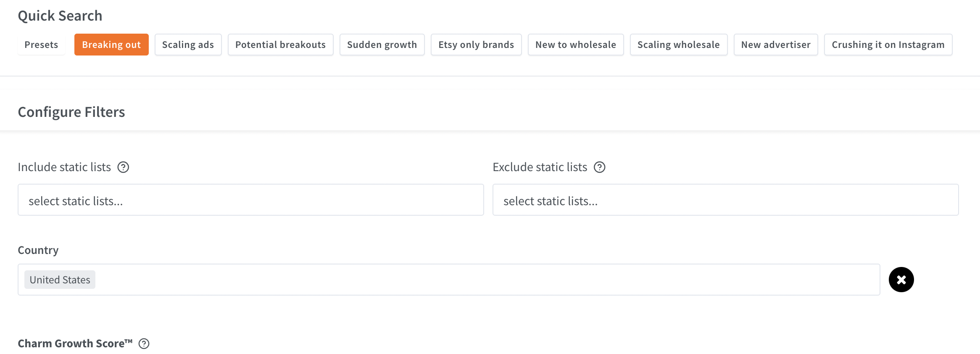Click the Presets label

point(41,45)
